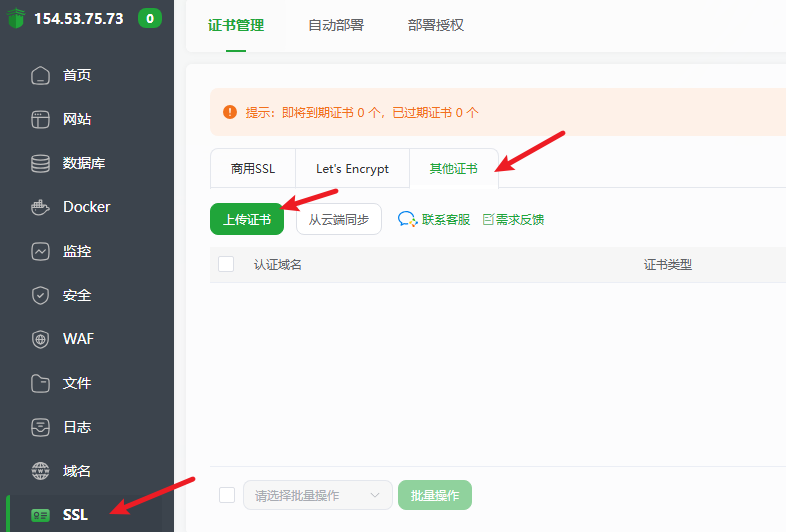Viewport: 786px width, 532px height.
Task: Switch to the 自动部署 tab
Action: [336, 25]
